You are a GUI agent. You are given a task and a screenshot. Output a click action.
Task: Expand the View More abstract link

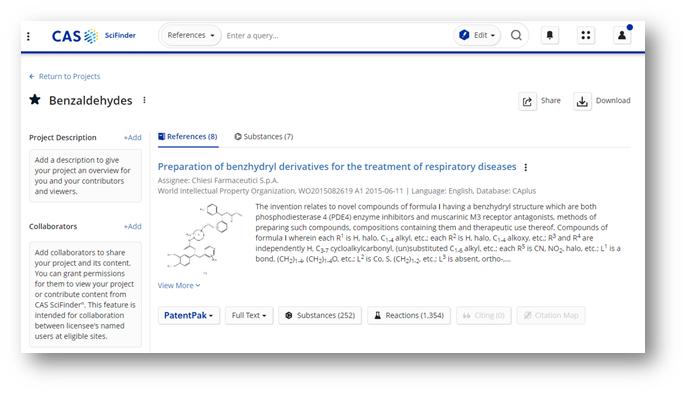[179, 286]
